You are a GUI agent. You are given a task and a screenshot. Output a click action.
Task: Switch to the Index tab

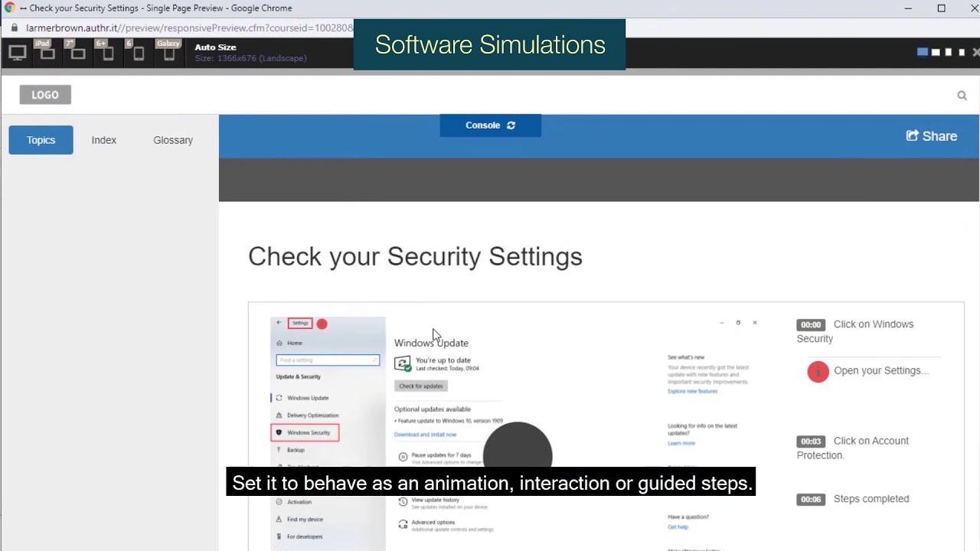[104, 140]
